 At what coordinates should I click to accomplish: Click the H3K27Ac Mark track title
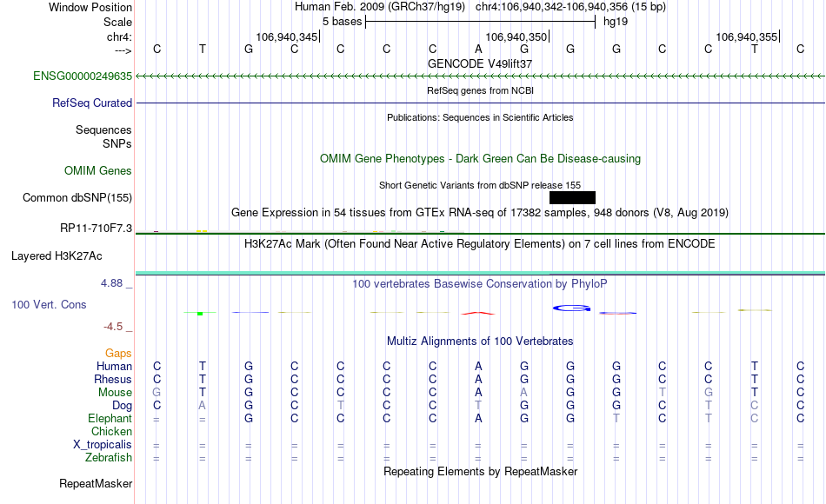(480, 244)
